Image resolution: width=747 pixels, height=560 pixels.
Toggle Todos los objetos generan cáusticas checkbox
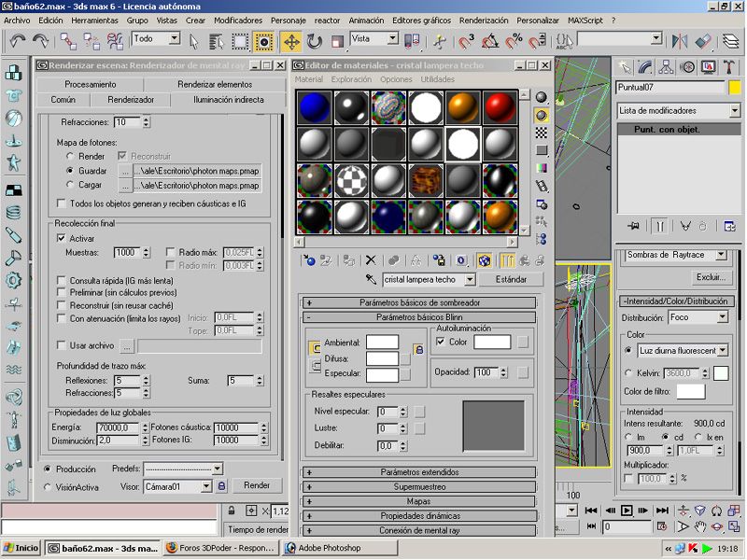coord(61,203)
